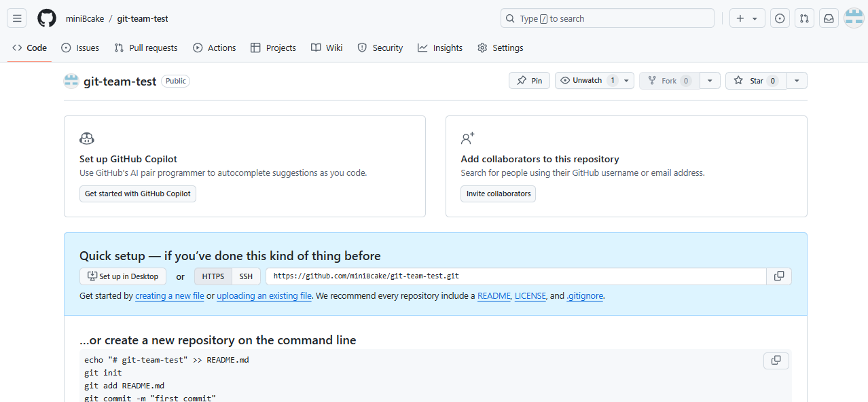This screenshot has height=402, width=868.
Task: Select SSH clone protocol
Action: [246, 276]
